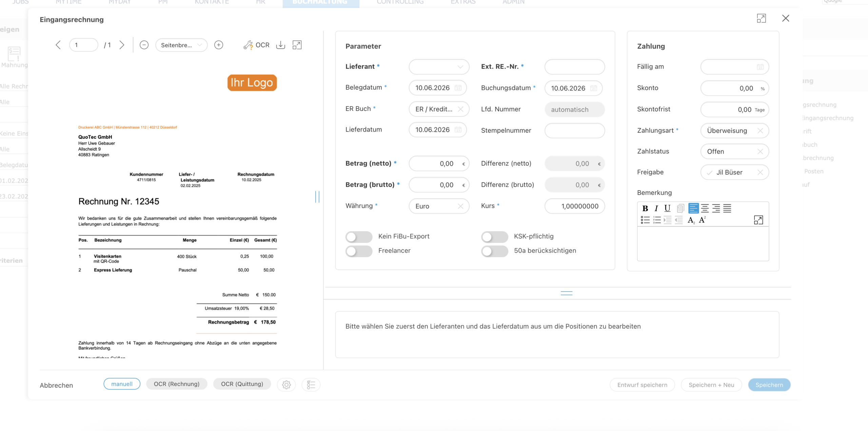The height and width of the screenshot is (431, 868).
Task: Apply subscript in Bemerkung editor
Action: point(691,220)
